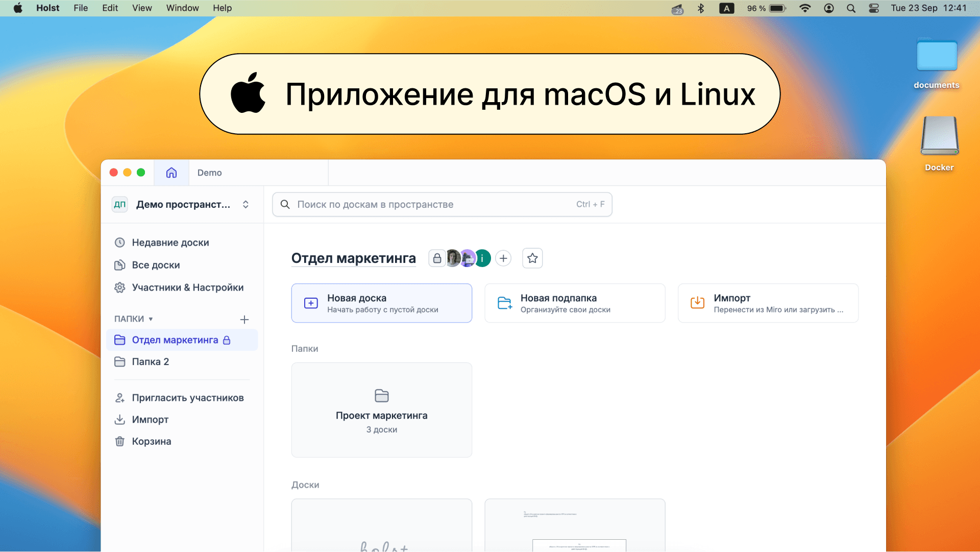
Task: Switch to the Demo tab
Action: [209, 173]
